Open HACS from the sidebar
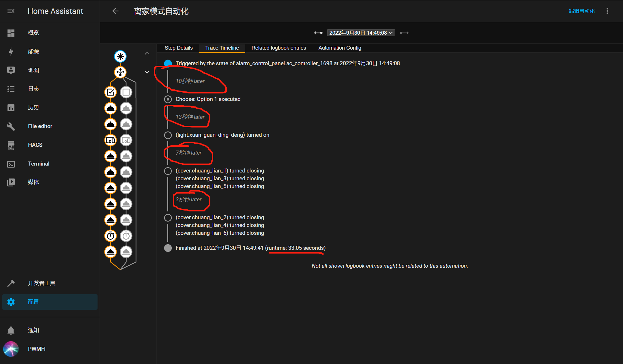 [x=35, y=145]
